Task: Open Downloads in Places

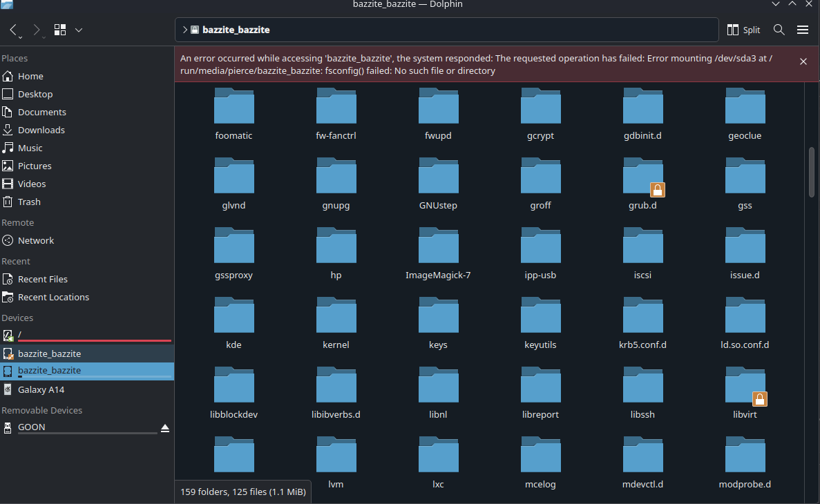Action: (87, 130)
